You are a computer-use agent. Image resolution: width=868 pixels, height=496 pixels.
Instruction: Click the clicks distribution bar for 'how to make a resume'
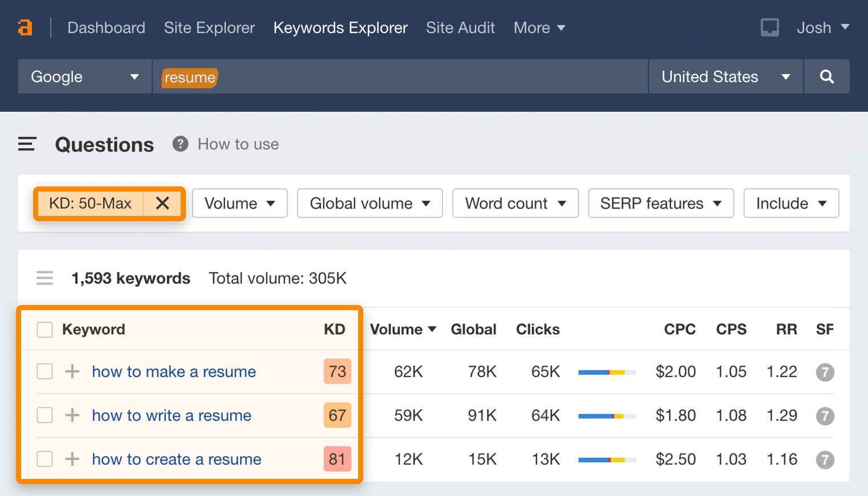coord(607,372)
